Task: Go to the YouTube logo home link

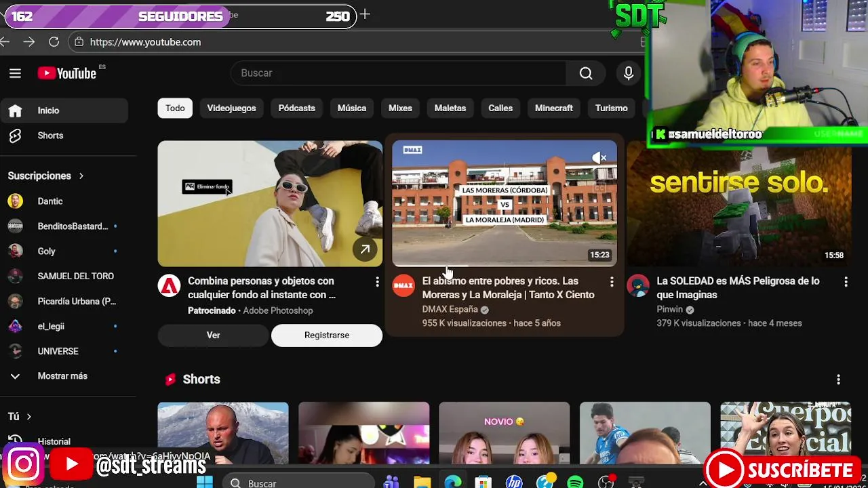Action: [67, 73]
